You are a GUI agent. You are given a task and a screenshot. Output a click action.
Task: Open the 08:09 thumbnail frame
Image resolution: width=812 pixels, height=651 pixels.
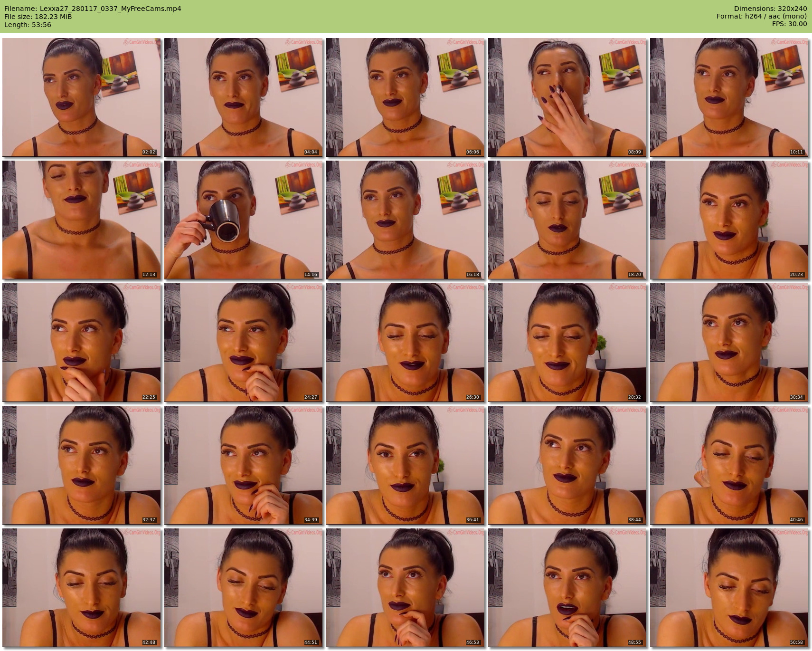click(x=567, y=97)
